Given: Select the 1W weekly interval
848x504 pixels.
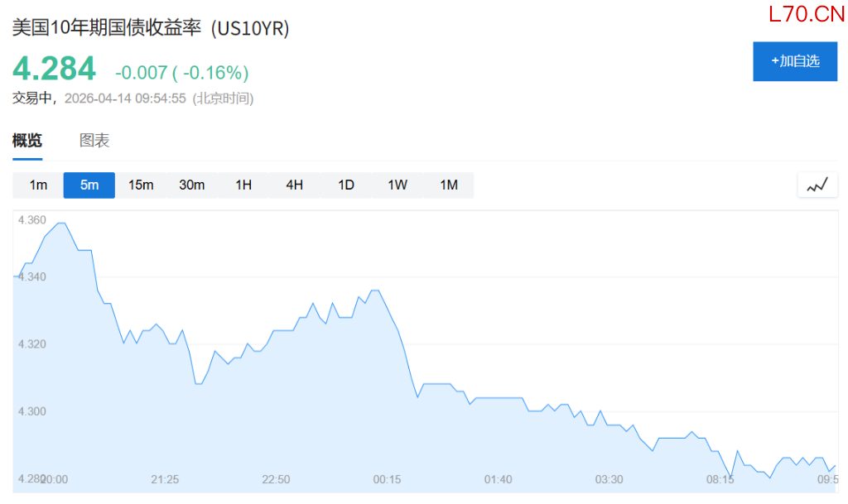Looking at the screenshot, I should coord(397,185).
